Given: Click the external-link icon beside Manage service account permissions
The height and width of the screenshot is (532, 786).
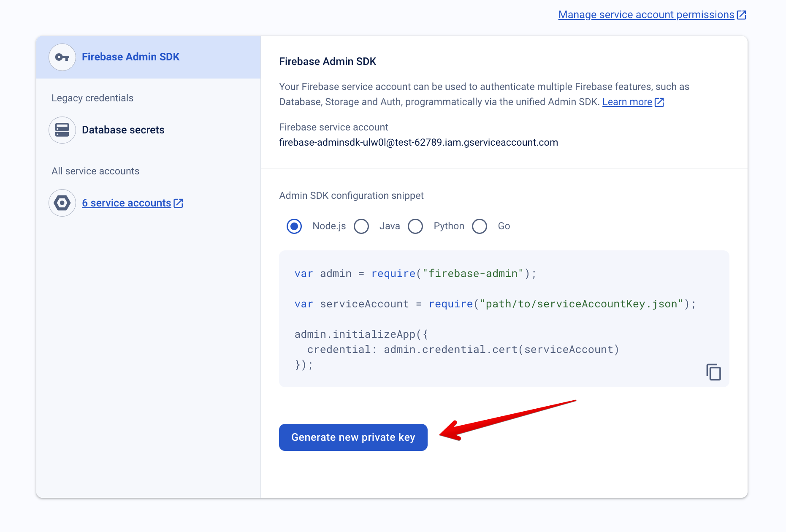Looking at the screenshot, I should [741, 14].
